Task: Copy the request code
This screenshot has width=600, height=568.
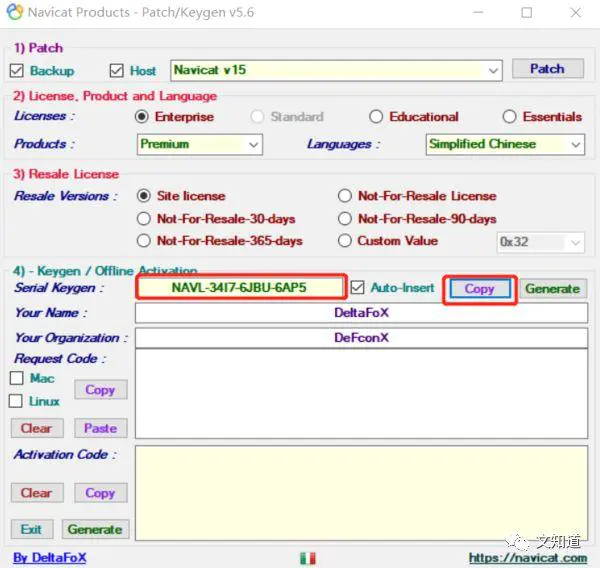Action: tap(101, 390)
